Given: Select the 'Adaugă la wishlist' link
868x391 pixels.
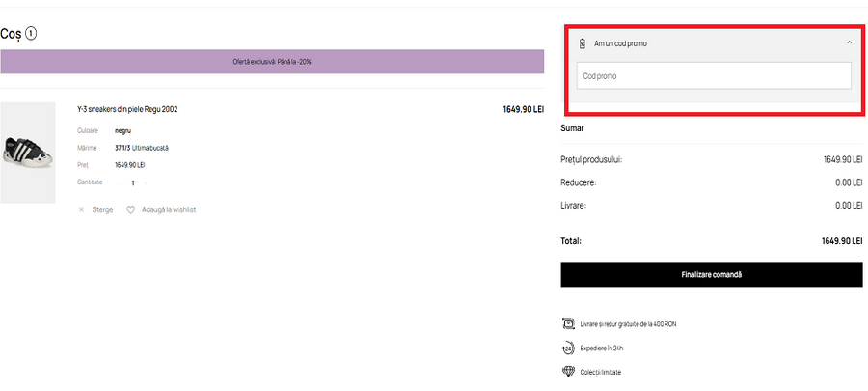Looking at the screenshot, I should pyautogui.click(x=168, y=209).
